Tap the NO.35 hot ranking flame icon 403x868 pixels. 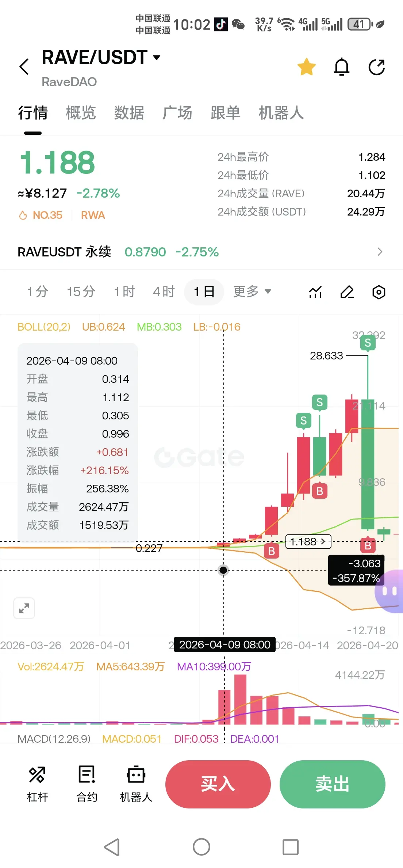tap(23, 215)
